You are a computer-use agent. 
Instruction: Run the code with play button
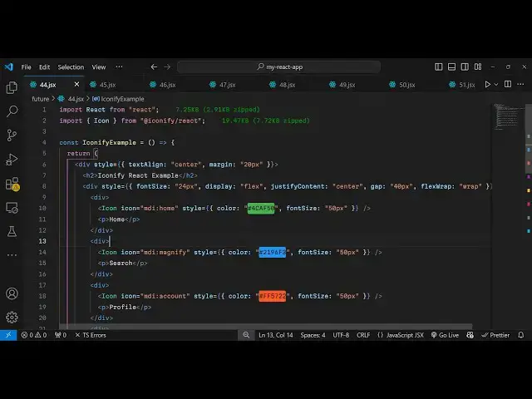[488, 84]
